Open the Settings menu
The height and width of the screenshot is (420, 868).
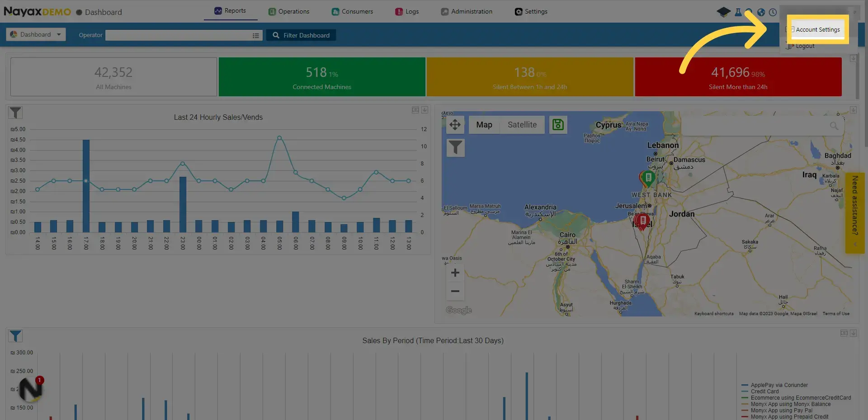click(x=531, y=11)
